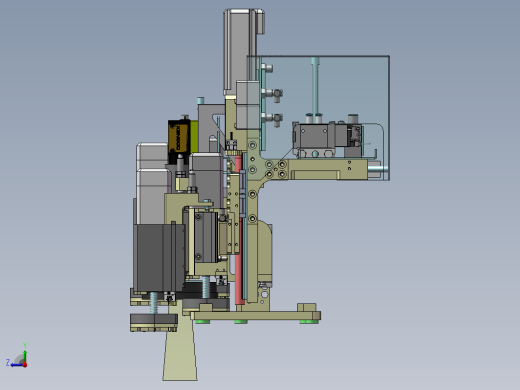Select the transparent guard cover panel

pyautogui.click(x=318, y=118)
